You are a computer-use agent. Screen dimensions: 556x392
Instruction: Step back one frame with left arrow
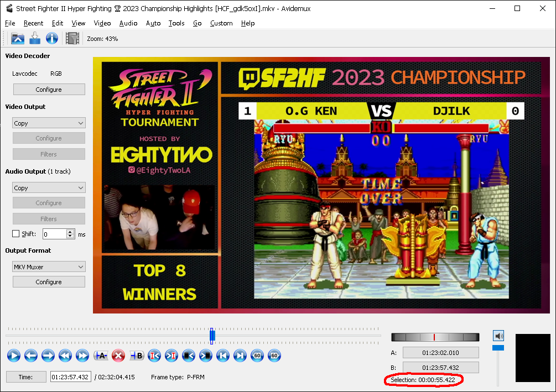pos(31,356)
